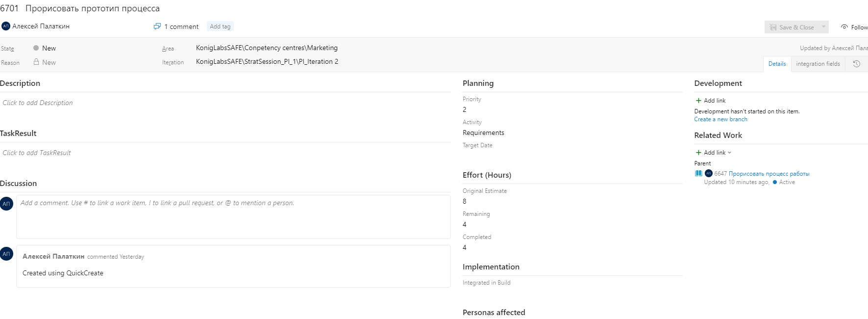Click the New state circle indicator
Image resolution: width=868 pixels, height=319 pixels.
tap(35, 48)
